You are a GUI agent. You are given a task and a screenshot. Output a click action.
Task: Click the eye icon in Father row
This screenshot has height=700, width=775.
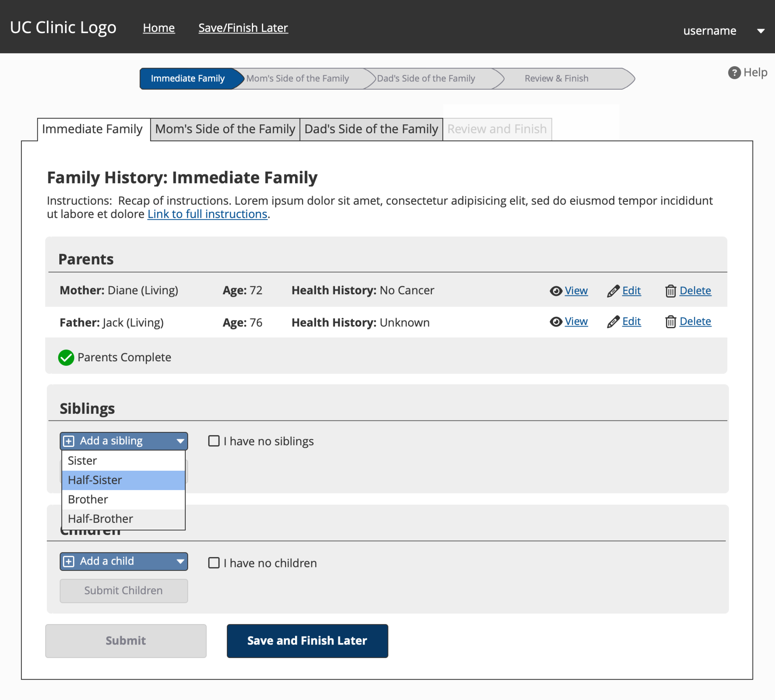click(x=556, y=322)
